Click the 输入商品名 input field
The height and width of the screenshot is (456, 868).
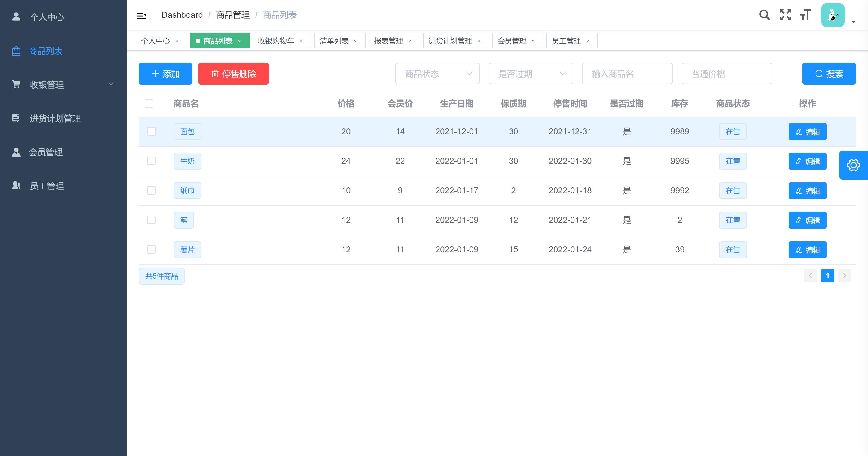pos(627,73)
